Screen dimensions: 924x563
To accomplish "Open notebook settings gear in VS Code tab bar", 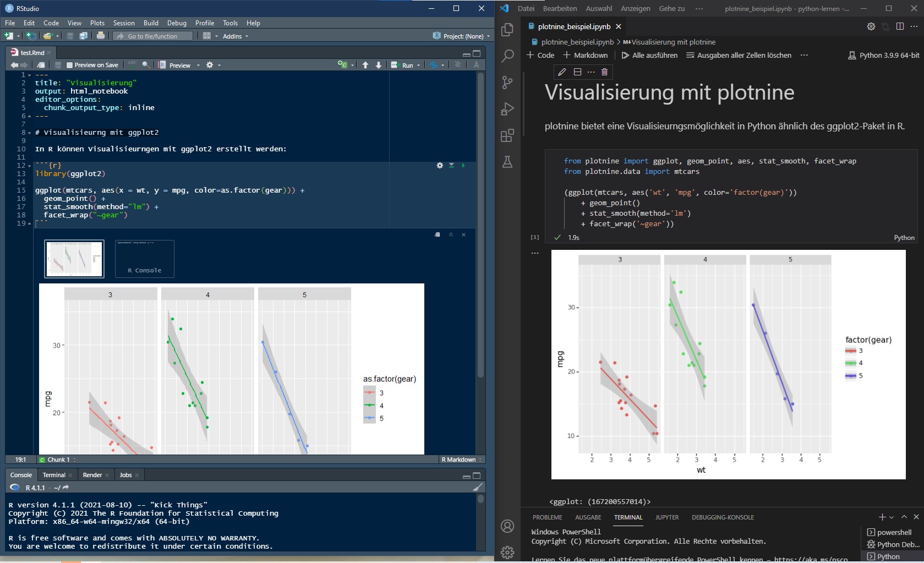I will tap(871, 26).
